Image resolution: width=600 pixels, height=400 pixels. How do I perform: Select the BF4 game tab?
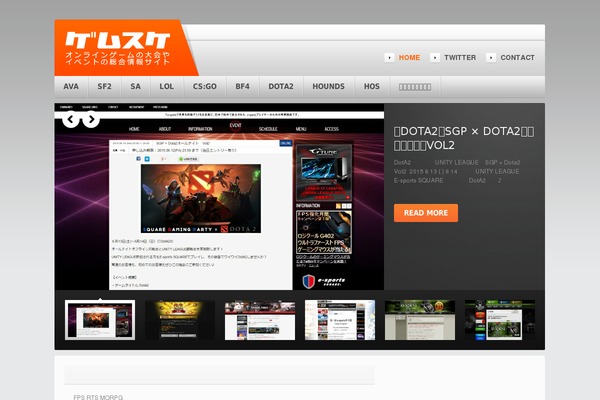[x=243, y=87]
